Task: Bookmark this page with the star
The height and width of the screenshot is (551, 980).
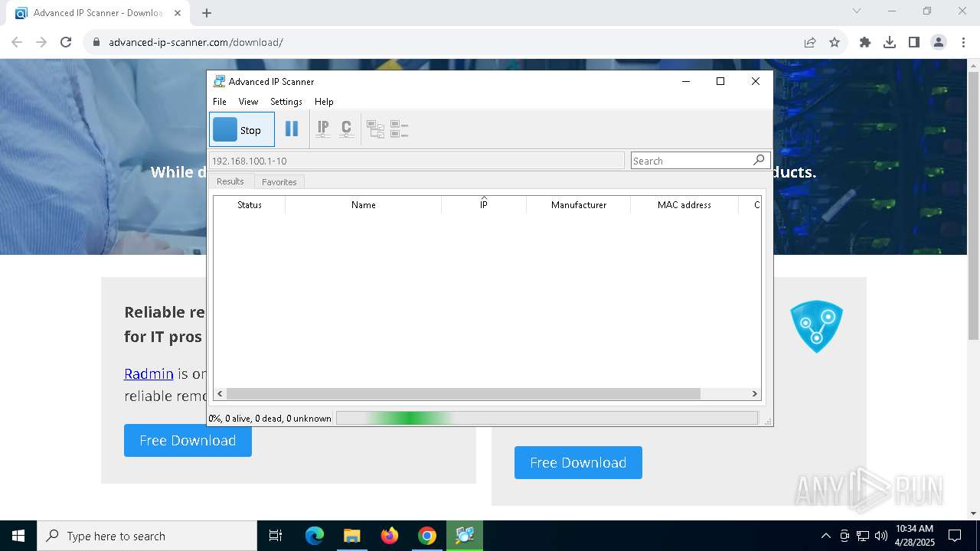Action: (835, 42)
